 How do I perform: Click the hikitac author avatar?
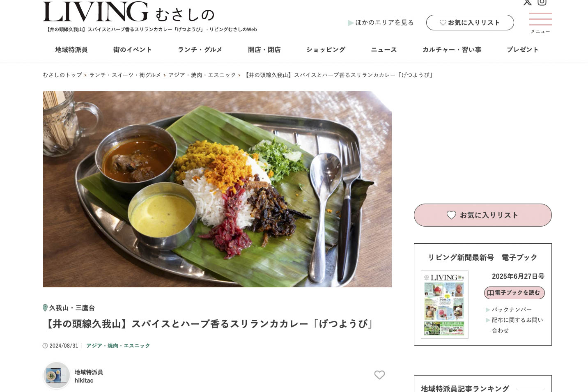point(57,375)
